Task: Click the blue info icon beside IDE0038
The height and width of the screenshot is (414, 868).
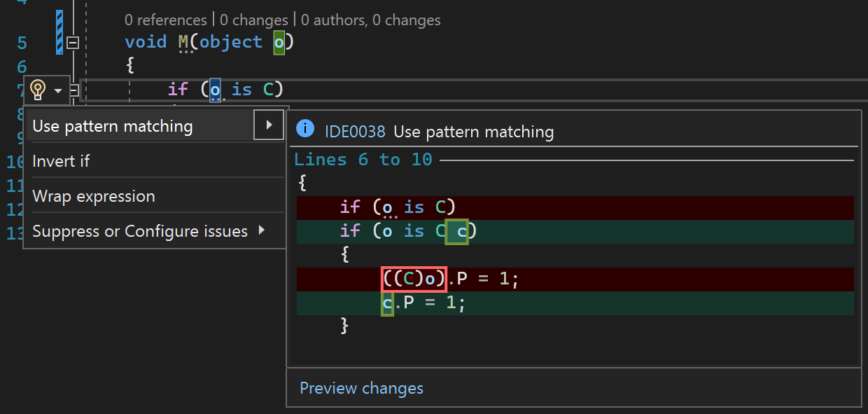Action: (x=306, y=128)
